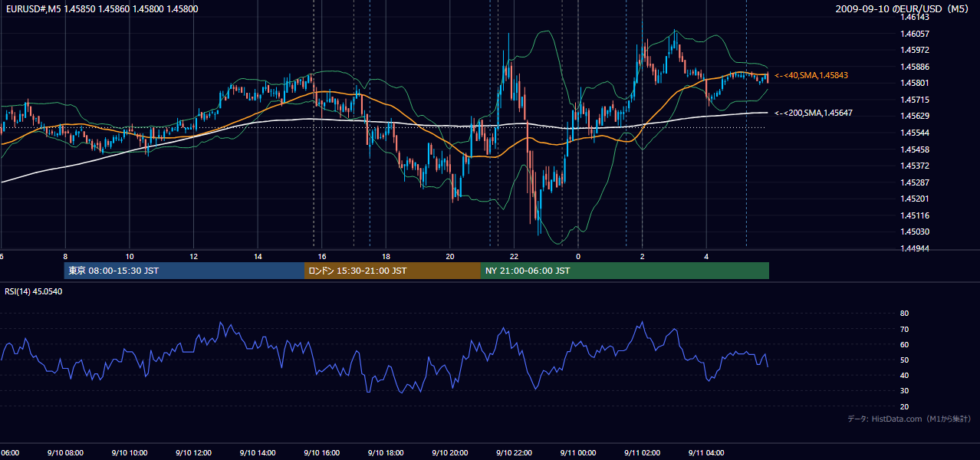Click RSI scale value 30
The width and height of the screenshot is (980, 460).
click(905, 391)
